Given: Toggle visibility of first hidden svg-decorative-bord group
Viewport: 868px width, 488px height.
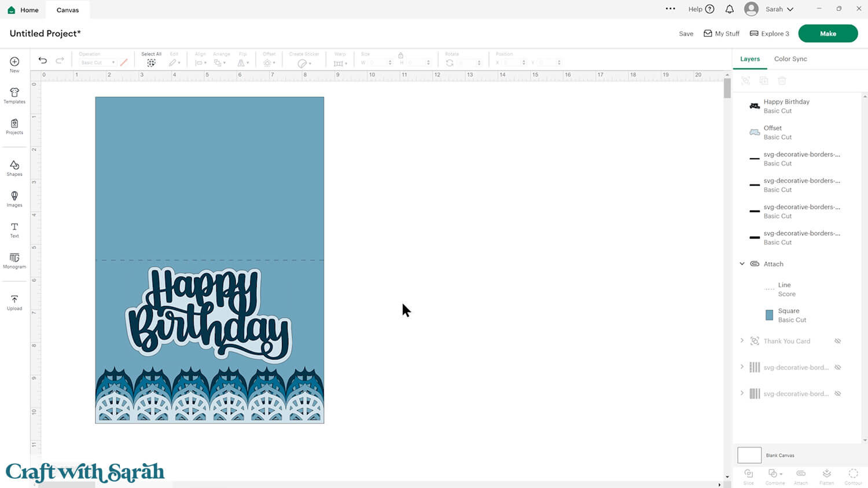Looking at the screenshot, I should pyautogui.click(x=837, y=368).
